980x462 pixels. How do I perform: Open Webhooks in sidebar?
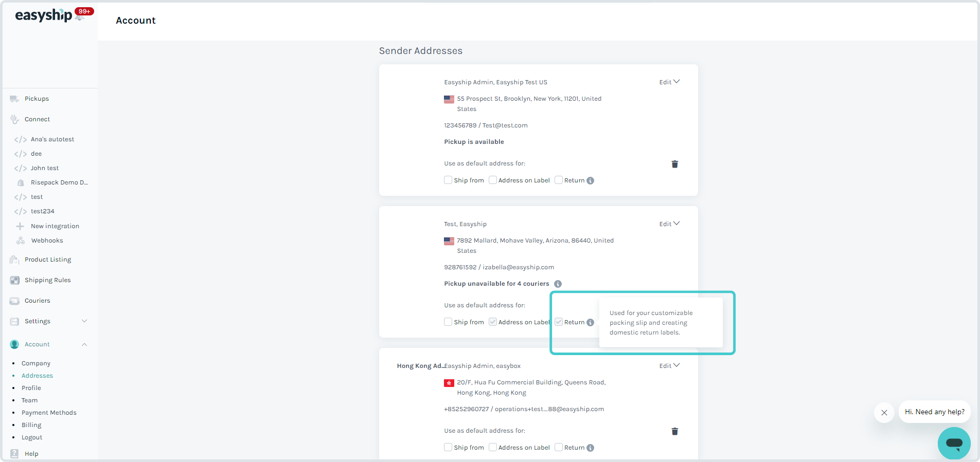pyautogui.click(x=47, y=241)
